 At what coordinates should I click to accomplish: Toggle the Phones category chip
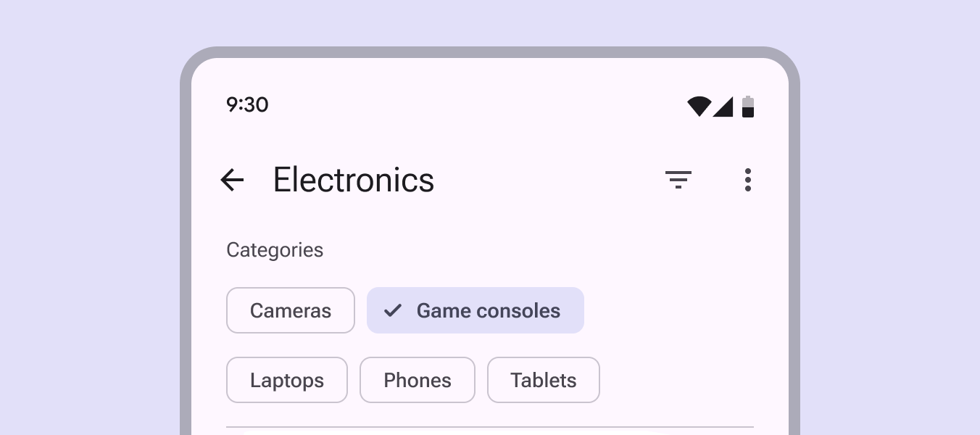point(418,380)
